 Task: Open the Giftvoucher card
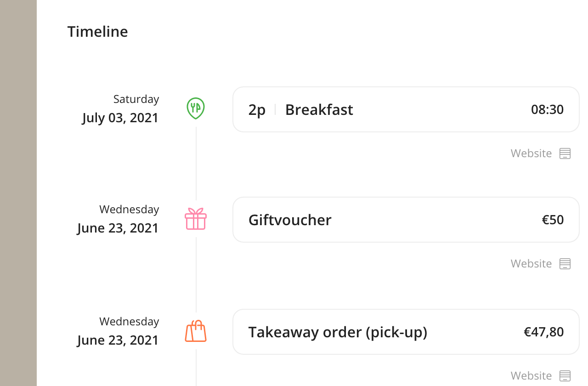(x=406, y=220)
